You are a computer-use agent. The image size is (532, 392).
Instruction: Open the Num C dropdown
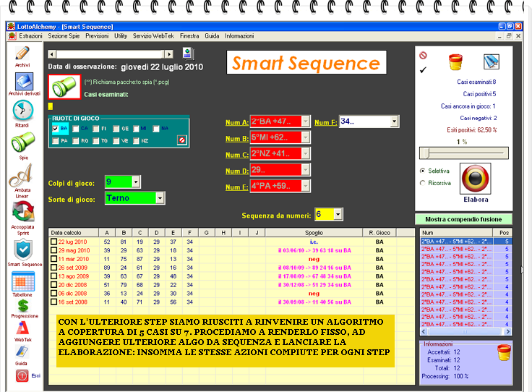click(x=305, y=153)
